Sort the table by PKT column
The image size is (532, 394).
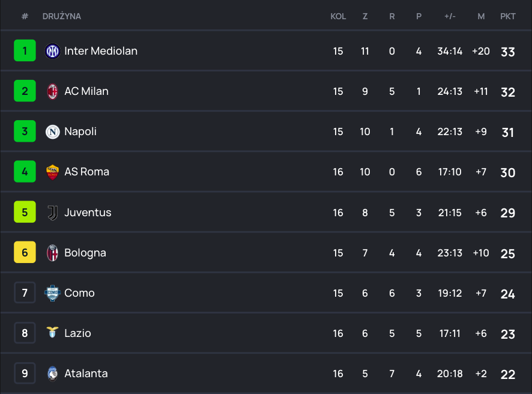tap(507, 16)
